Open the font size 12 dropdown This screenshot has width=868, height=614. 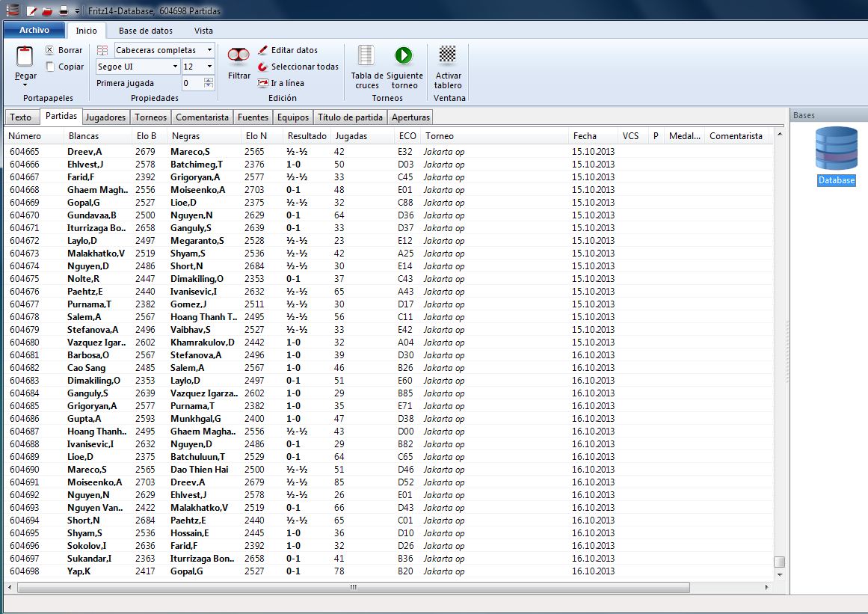[209, 67]
